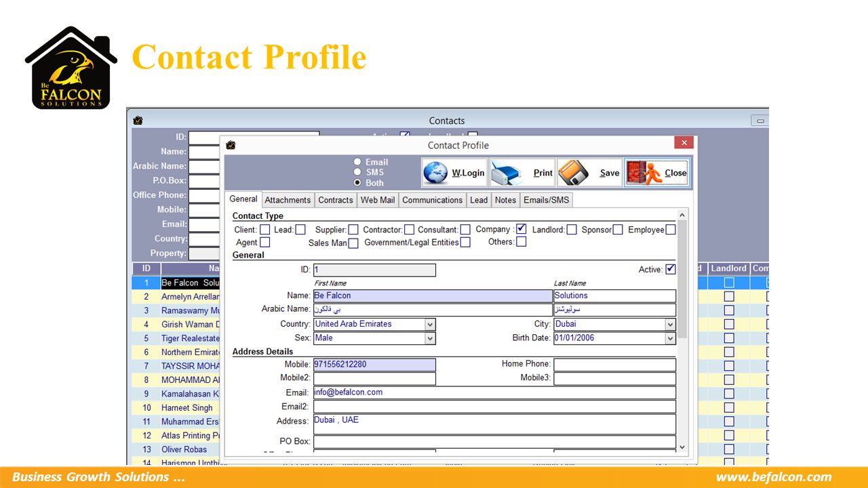Click the Mobile number field
This screenshot has height=488, width=868.
click(374, 365)
